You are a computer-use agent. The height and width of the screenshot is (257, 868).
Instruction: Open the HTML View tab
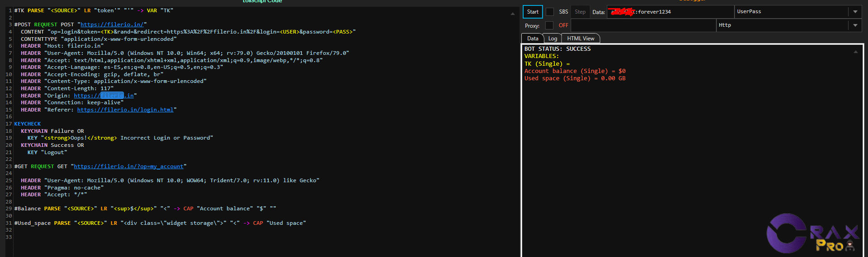click(581, 39)
